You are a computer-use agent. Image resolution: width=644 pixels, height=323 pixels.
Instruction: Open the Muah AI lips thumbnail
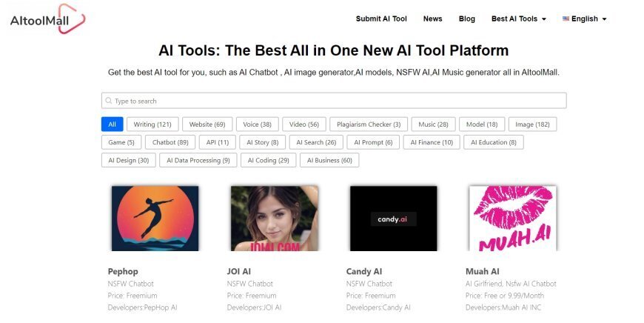coord(512,218)
